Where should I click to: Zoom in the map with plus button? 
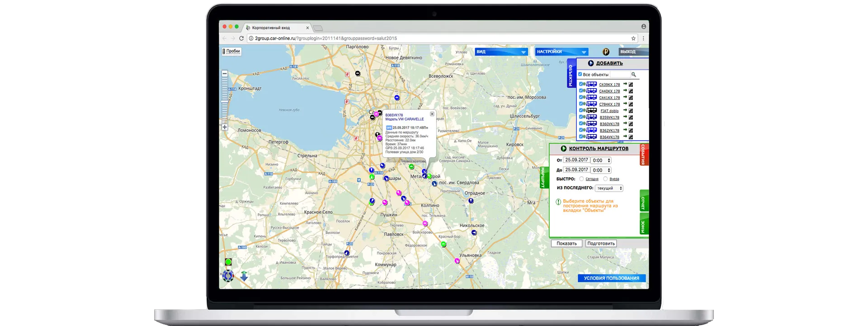point(225,127)
